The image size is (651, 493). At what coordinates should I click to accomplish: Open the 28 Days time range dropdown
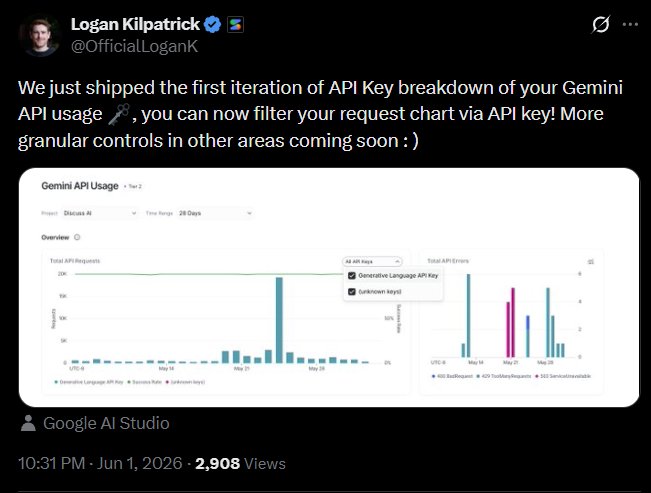(215, 213)
